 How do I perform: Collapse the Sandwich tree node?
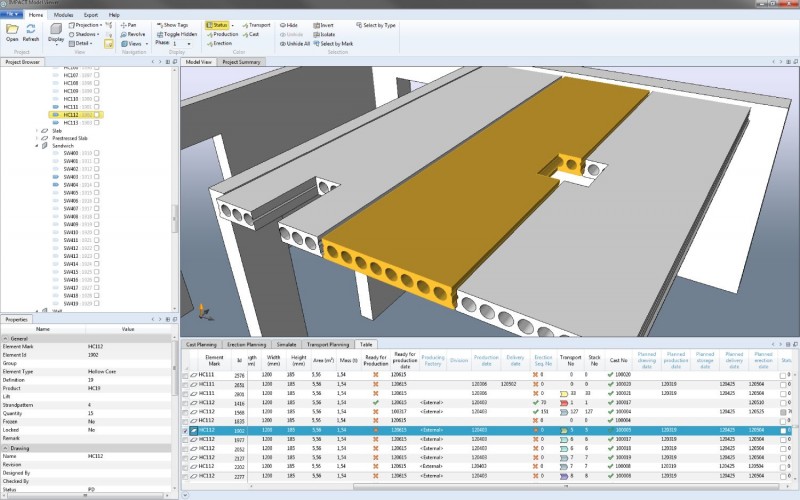pyautogui.click(x=37, y=146)
